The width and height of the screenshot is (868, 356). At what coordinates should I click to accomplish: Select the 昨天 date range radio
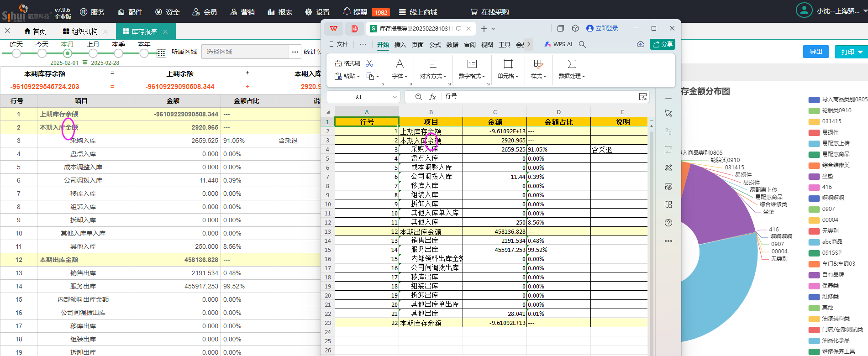[x=16, y=53]
